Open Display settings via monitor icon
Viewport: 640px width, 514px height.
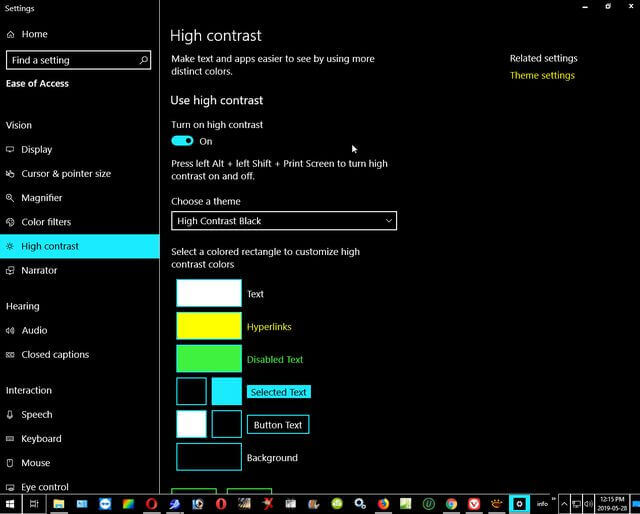coord(10,149)
